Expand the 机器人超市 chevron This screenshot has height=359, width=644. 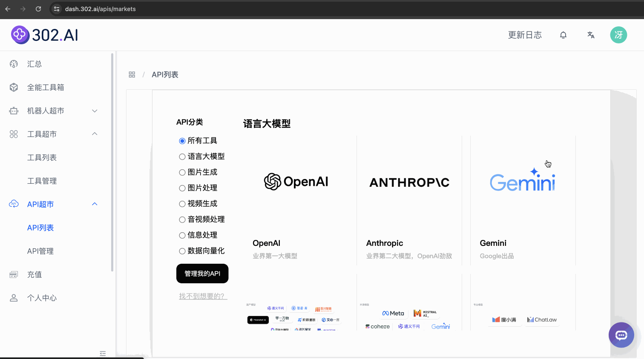tap(95, 111)
